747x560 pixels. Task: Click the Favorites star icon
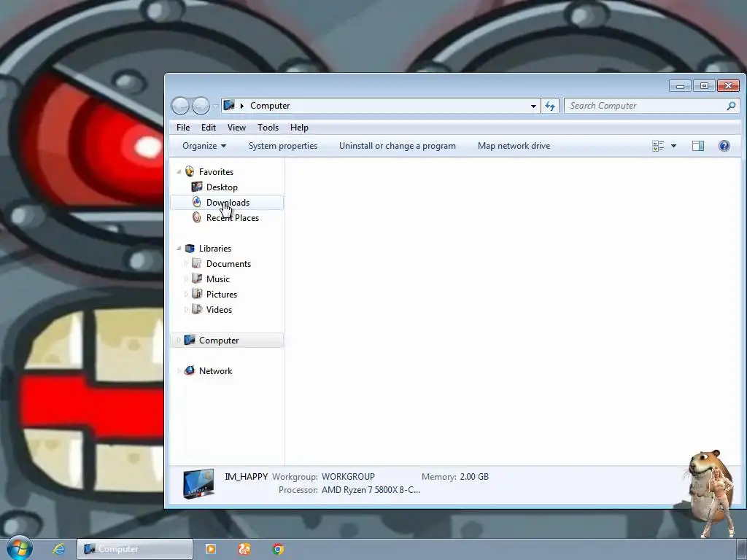click(x=190, y=171)
